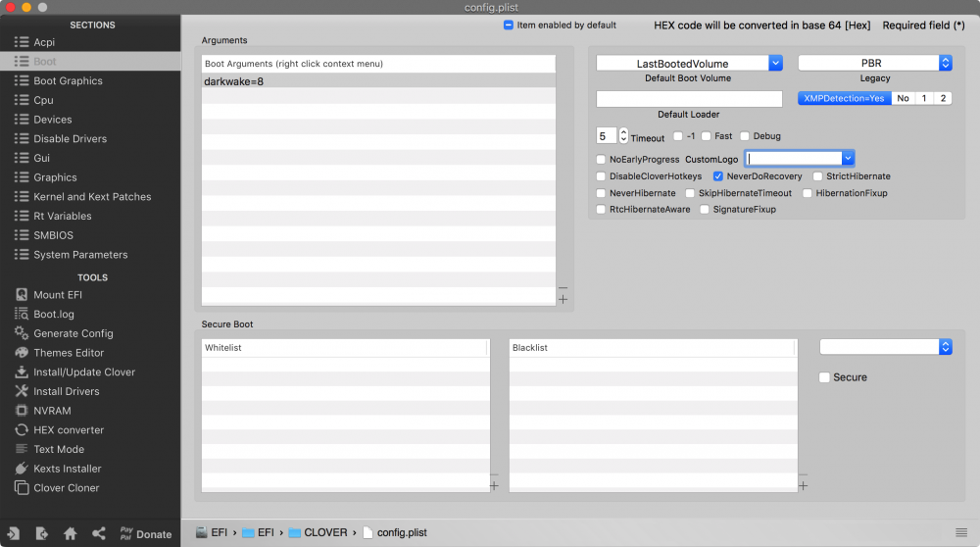This screenshot has height=547, width=980.
Task: Click the HEX converter refresh icon
Action: [22, 430]
